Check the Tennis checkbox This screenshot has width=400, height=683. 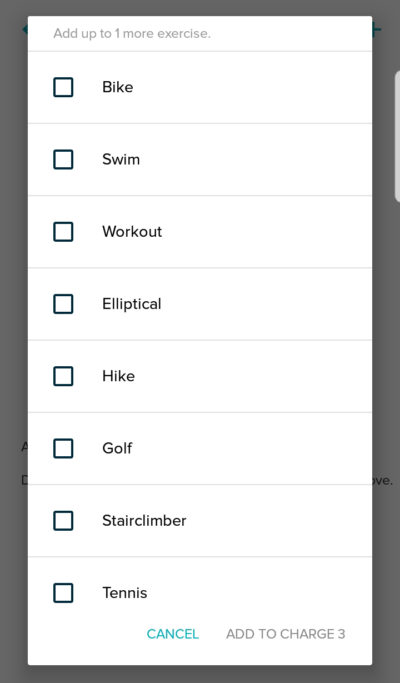point(63,593)
